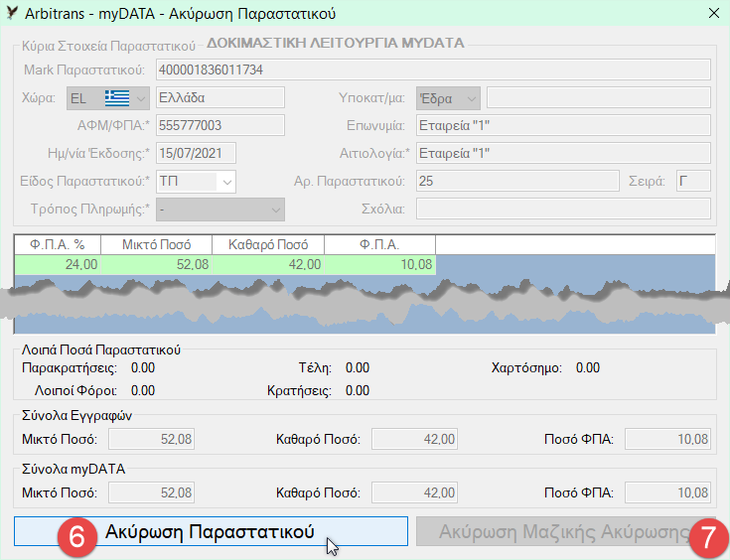
Task: Click the Σειρά field
Action: 693,181
